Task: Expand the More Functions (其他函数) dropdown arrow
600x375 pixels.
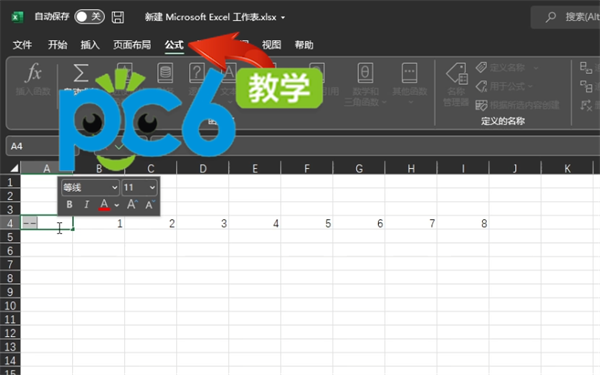Action: click(x=410, y=102)
